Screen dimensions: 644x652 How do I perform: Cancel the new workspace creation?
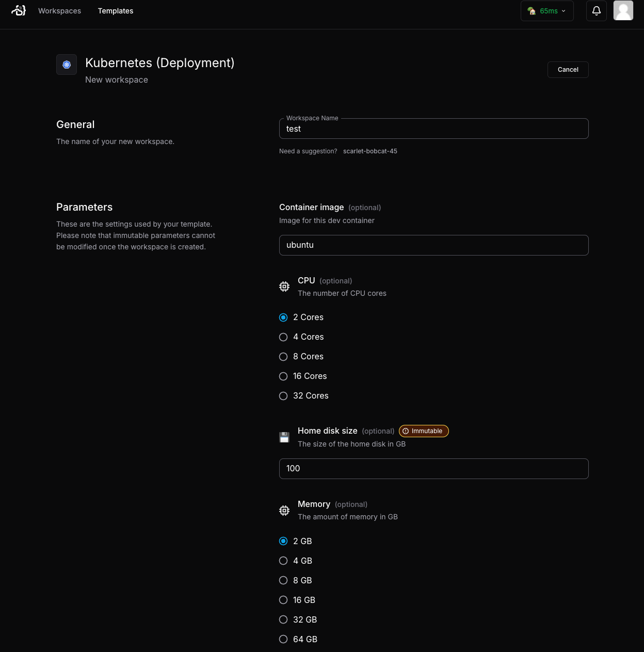coord(568,70)
